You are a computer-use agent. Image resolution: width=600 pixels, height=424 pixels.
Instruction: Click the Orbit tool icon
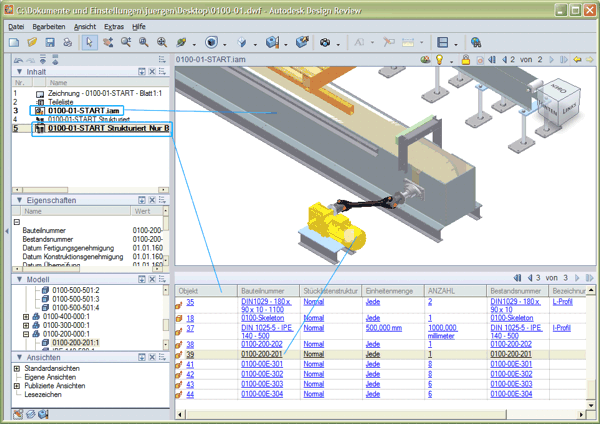[181, 42]
